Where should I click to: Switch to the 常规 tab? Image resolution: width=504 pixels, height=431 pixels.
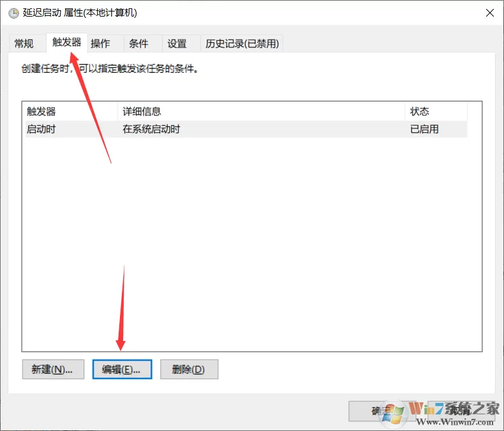pos(24,43)
